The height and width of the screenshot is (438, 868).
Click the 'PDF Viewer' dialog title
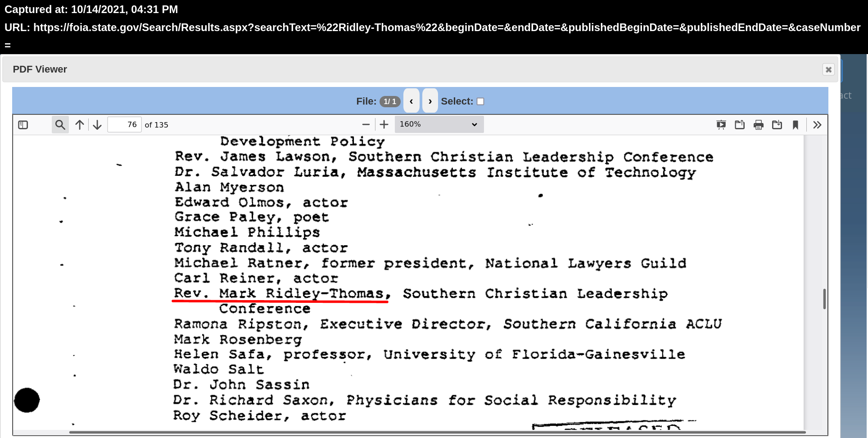[40, 69]
